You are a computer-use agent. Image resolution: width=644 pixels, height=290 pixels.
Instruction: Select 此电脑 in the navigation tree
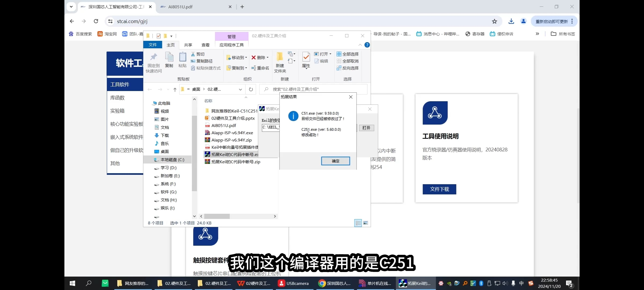click(161, 103)
